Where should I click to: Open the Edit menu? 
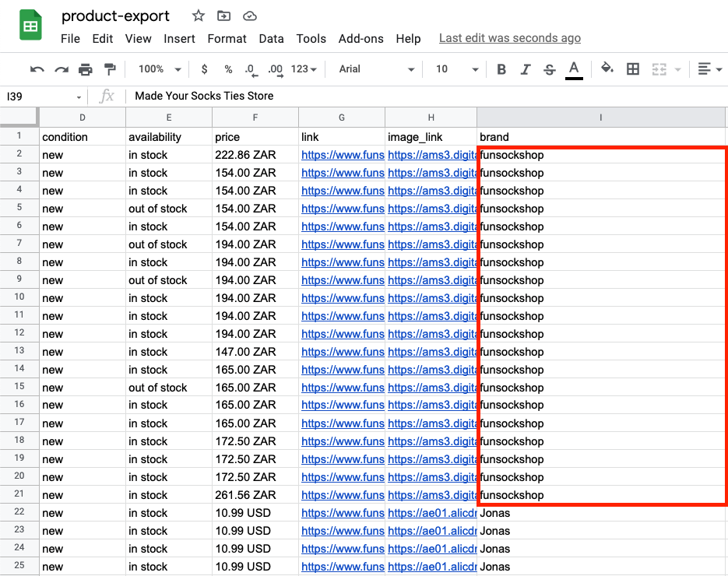pyautogui.click(x=103, y=38)
